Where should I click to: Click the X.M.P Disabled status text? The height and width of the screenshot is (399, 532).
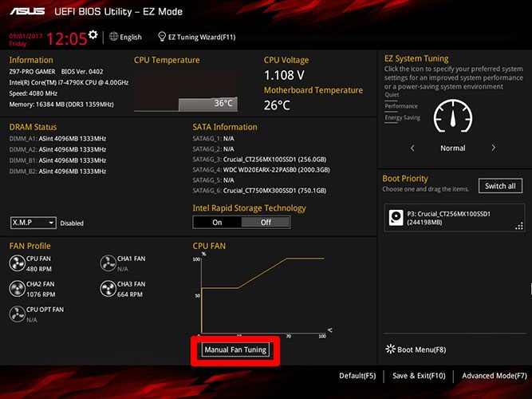pyautogui.click(x=72, y=223)
